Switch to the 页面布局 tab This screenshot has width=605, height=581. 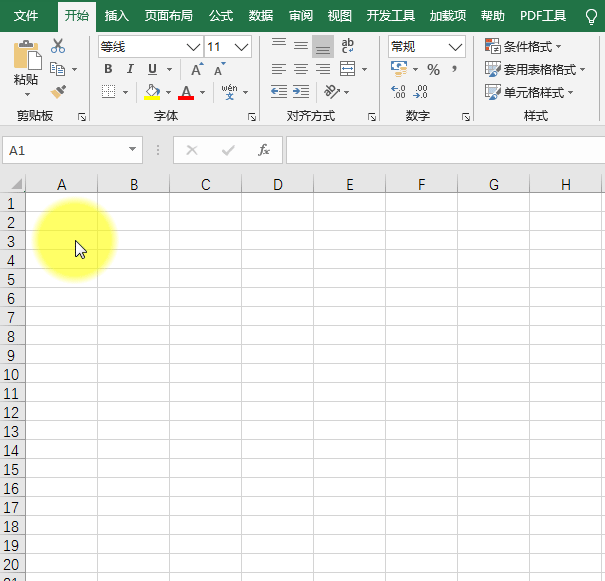169,16
